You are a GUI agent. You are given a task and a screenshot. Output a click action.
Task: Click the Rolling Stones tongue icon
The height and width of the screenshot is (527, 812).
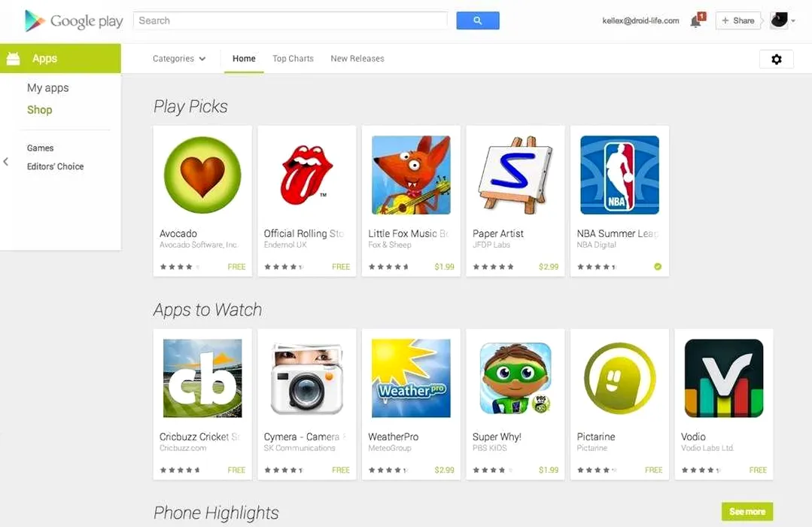pyautogui.click(x=306, y=175)
